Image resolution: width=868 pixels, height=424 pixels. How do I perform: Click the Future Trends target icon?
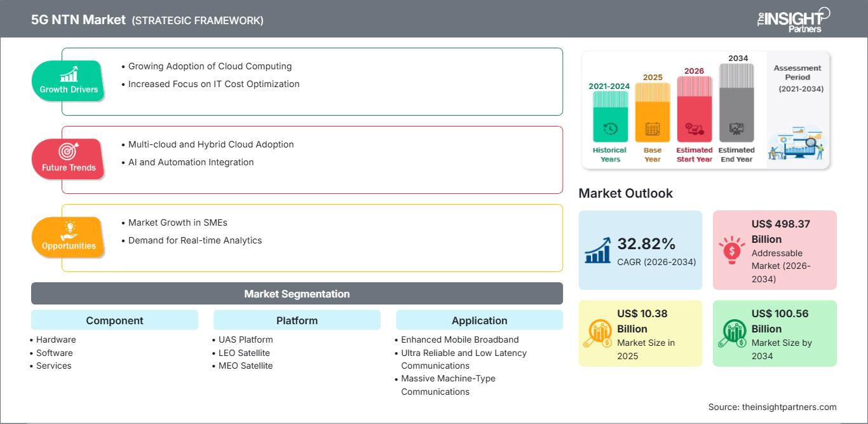coord(69,151)
